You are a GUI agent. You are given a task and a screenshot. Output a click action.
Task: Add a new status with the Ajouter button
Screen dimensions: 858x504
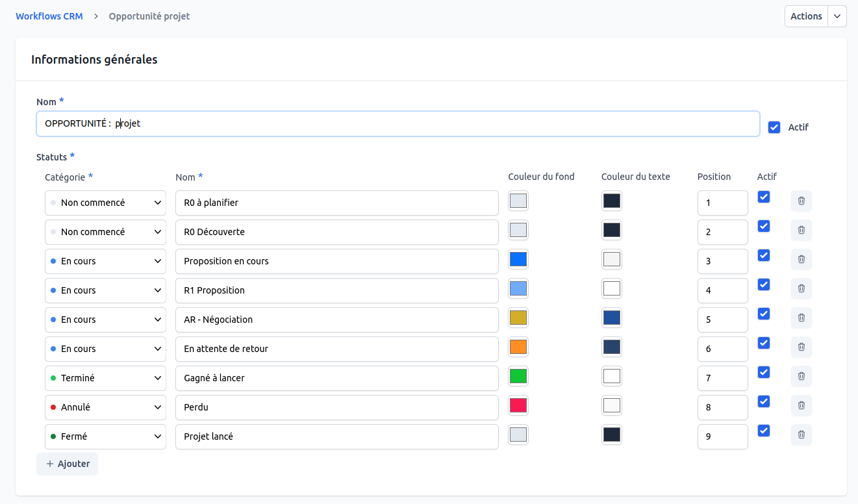67,464
